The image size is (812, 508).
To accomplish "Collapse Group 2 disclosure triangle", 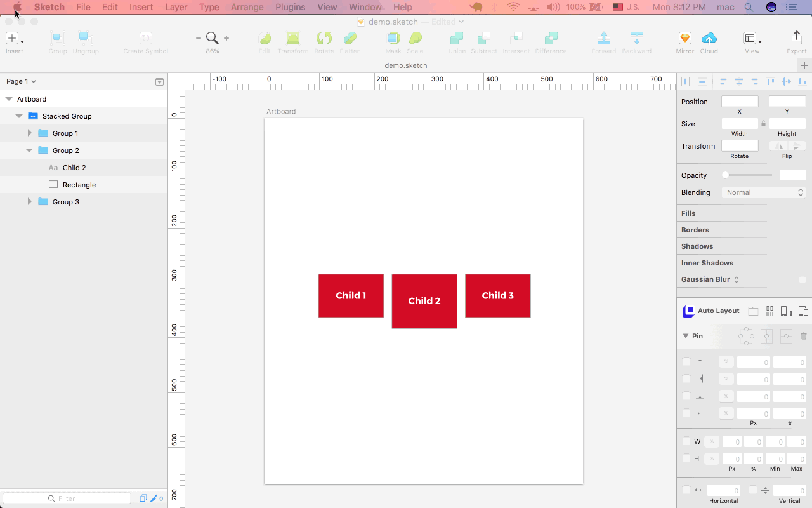I will point(29,150).
